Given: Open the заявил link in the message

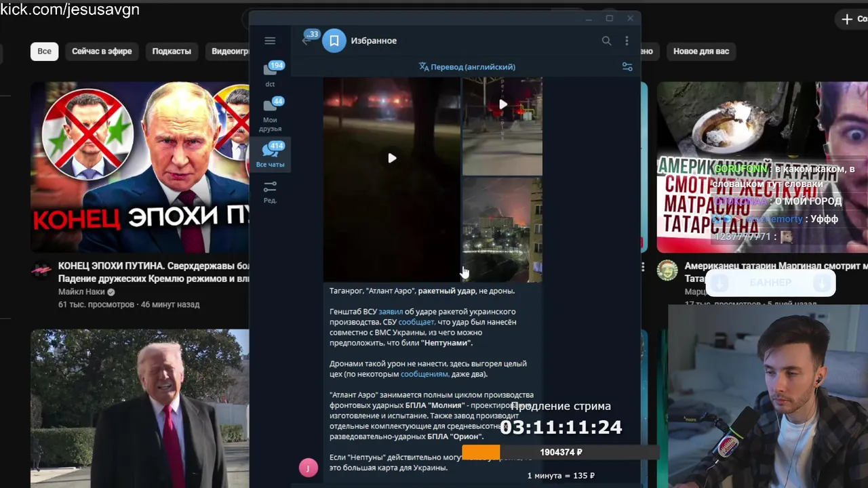Looking at the screenshot, I should tap(391, 312).
